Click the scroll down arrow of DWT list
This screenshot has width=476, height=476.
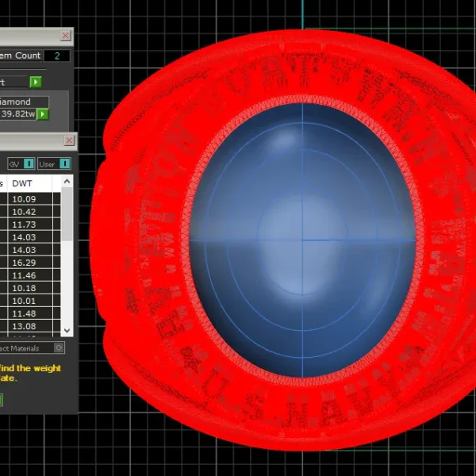[x=67, y=330]
